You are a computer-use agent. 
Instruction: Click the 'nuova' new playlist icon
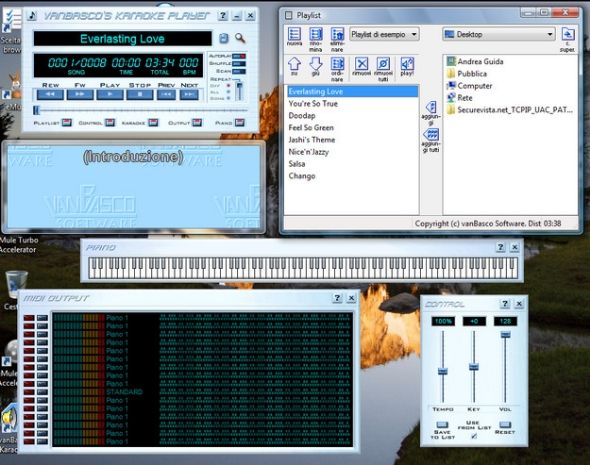click(294, 34)
